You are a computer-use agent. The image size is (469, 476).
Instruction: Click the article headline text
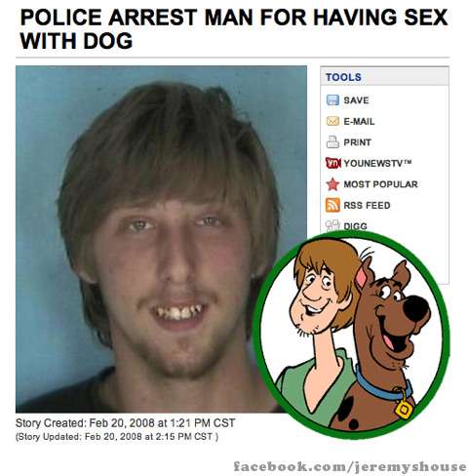point(233,29)
